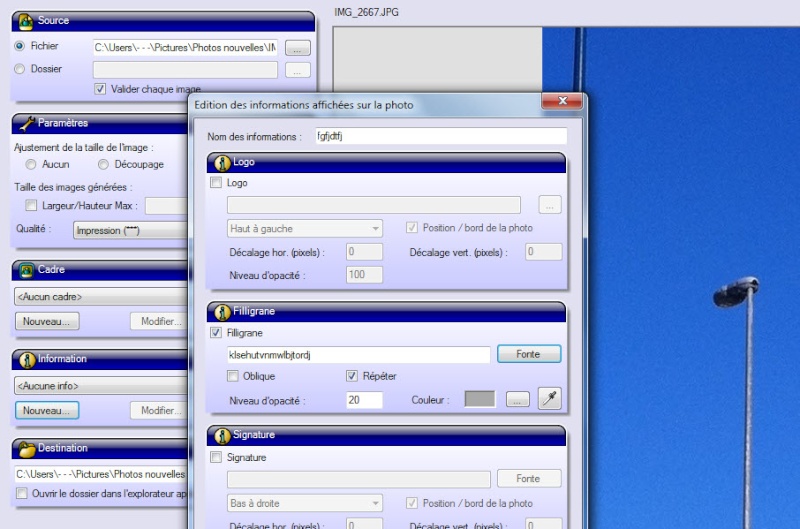
Task: Browse for the source Dossier path
Action: coord(297,70)
